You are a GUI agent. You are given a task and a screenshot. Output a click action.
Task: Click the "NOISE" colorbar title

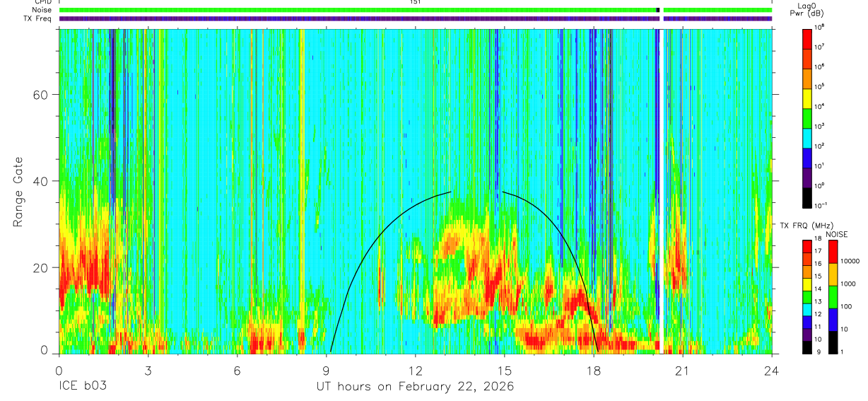836,234
